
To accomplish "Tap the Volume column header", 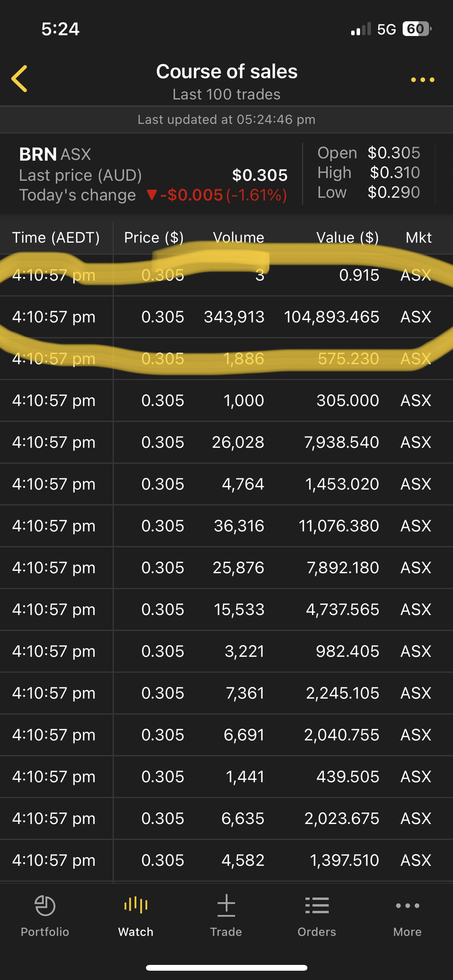I will pos(239,237).
